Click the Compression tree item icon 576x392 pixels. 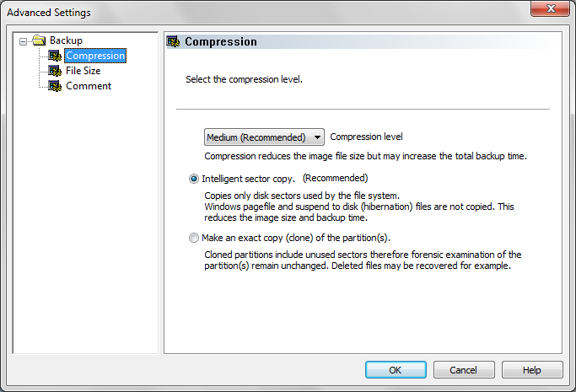click(55, 56)
